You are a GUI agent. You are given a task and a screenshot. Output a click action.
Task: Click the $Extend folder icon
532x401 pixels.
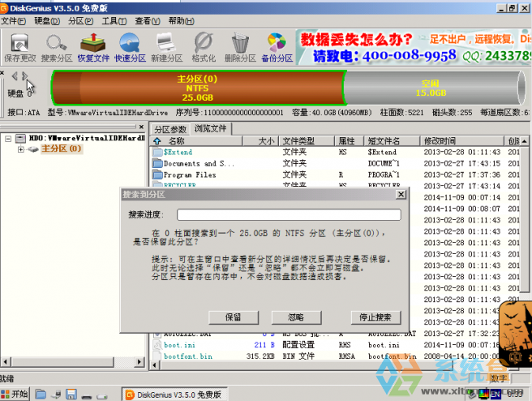(x=157, y=152)
